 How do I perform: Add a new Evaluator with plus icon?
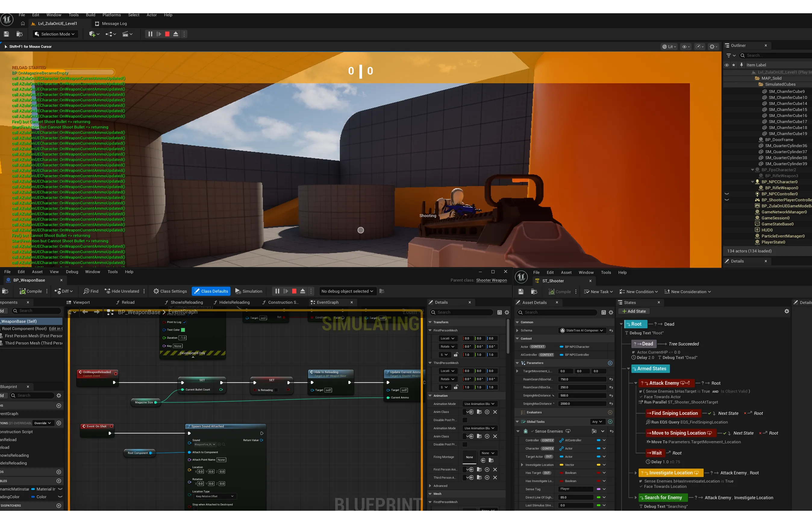611,413
